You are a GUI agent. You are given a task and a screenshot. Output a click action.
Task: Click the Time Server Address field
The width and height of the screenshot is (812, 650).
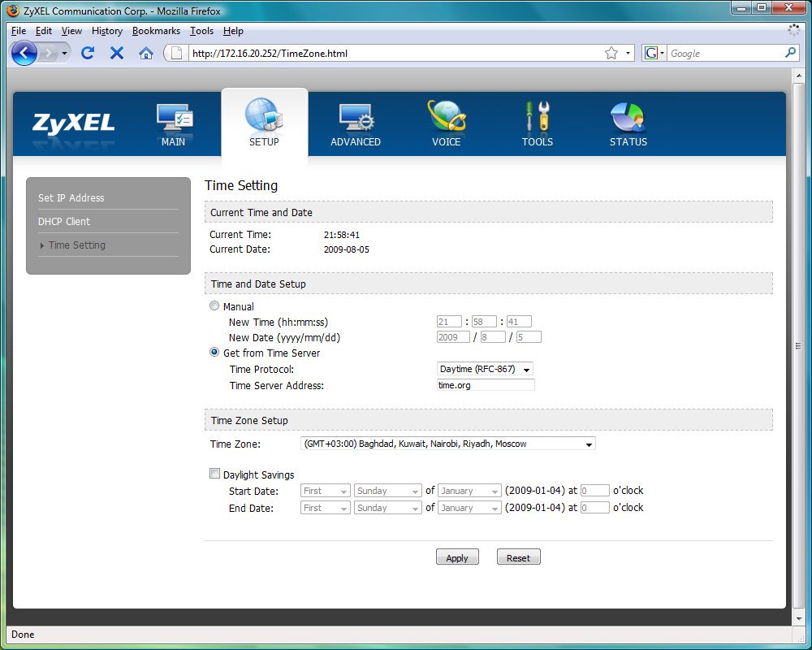(486, 385)
